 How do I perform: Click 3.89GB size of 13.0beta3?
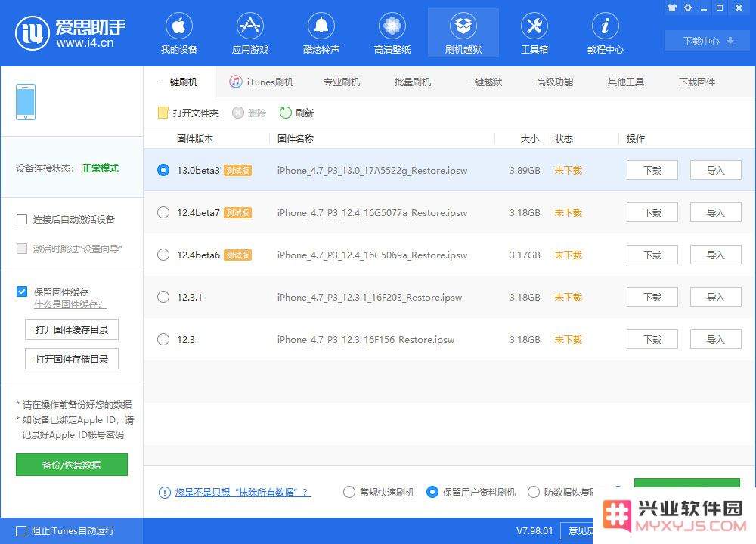525,170
